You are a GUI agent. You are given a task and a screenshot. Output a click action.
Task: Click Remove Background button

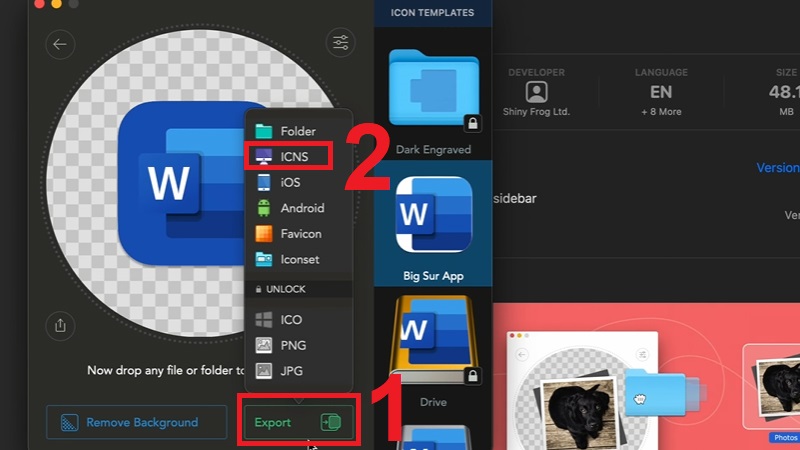pos(137,422)
